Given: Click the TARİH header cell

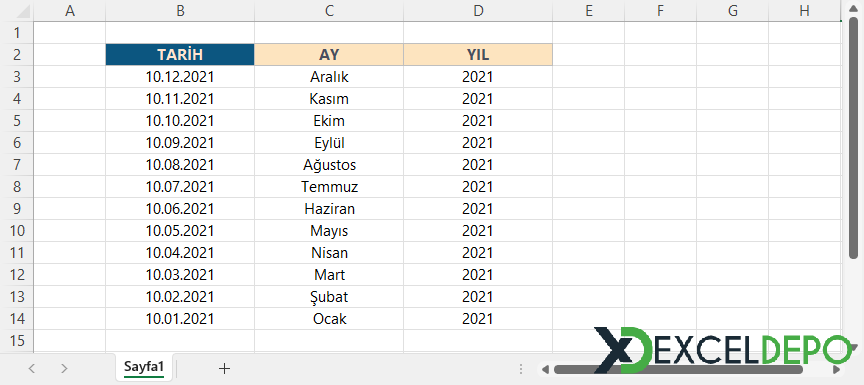Looking at the screenshot, I should point(180,55).
